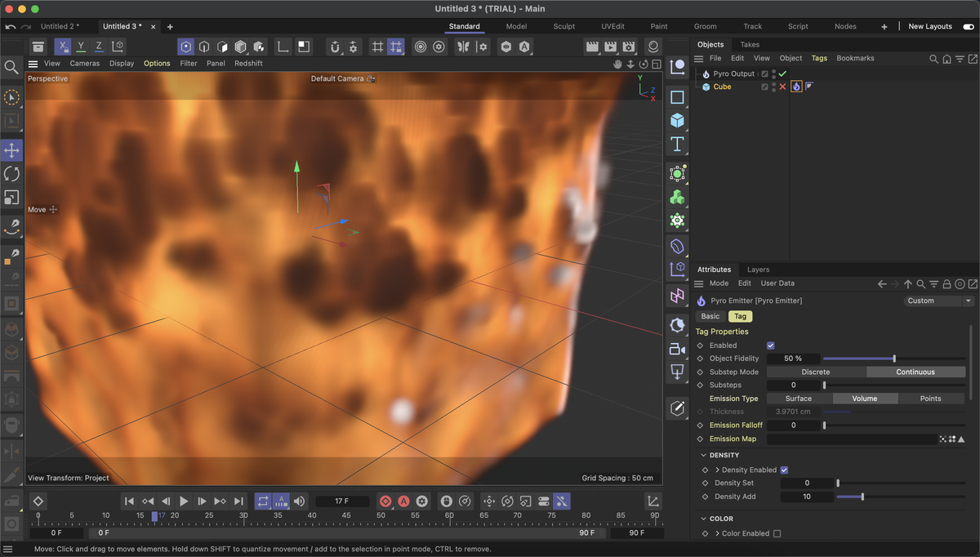Open the Custom dropdown in the Attributes panel
The image size is (980, 557).
tap(938, 301)
